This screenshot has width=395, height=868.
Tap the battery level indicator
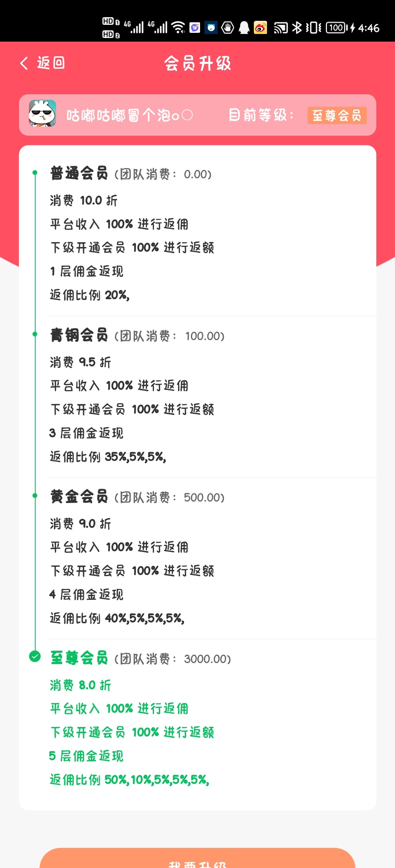tap(337, 28)
